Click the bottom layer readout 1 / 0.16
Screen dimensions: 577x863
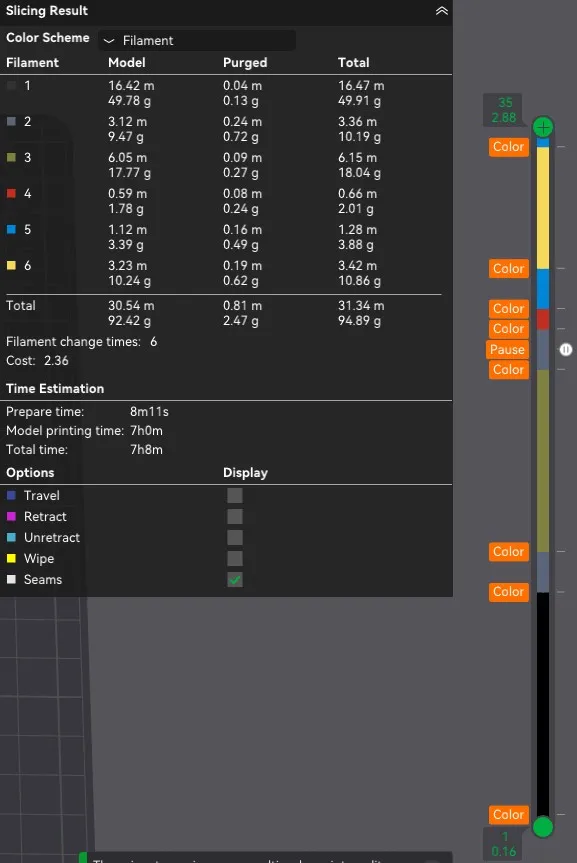[x=503, y=844]
